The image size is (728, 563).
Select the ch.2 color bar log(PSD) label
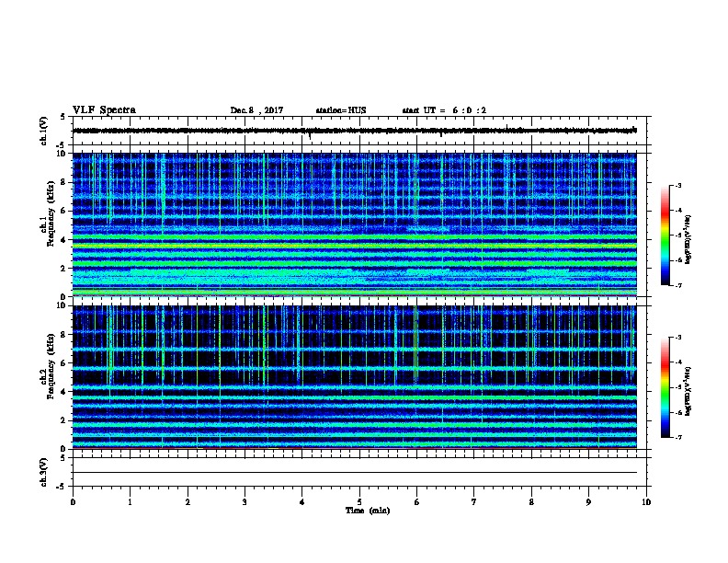(x=688, y=391)
